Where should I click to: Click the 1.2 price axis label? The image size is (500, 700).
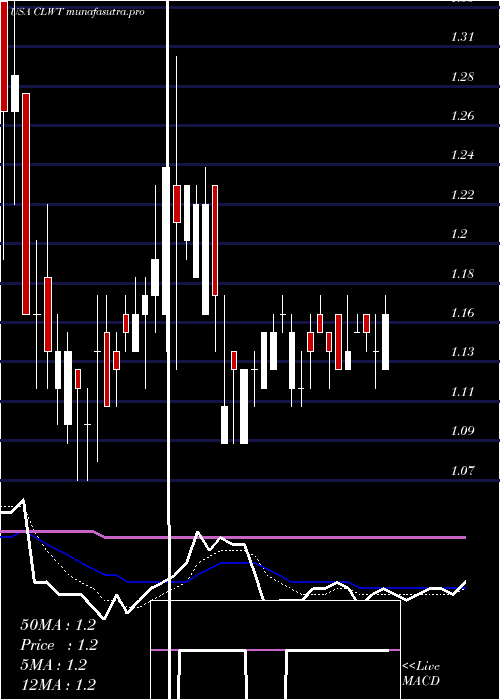[x=458, y=234]
